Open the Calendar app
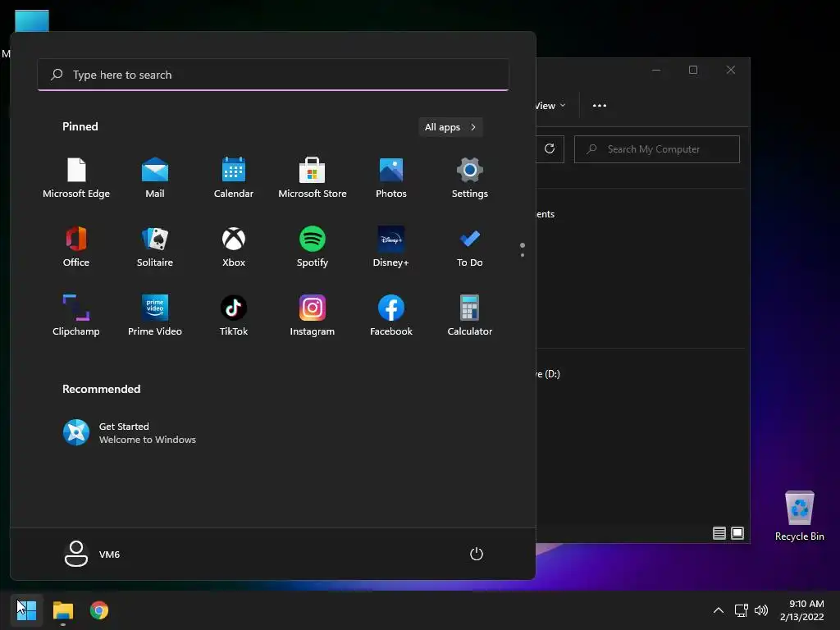 pos(234,178)
